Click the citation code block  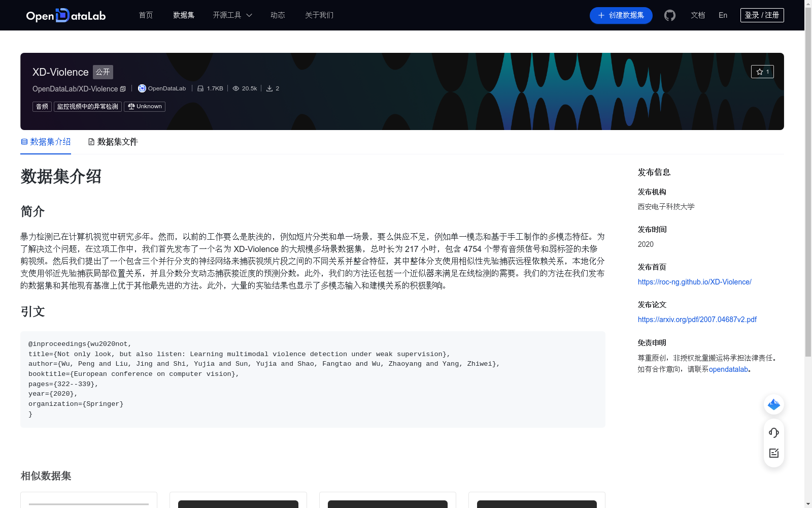tap(313, 379)
